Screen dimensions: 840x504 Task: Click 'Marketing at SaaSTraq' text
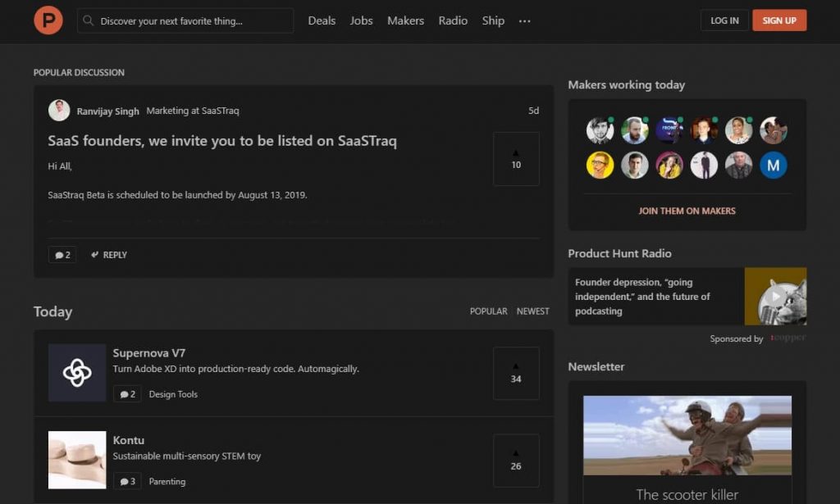click(193, 111)
